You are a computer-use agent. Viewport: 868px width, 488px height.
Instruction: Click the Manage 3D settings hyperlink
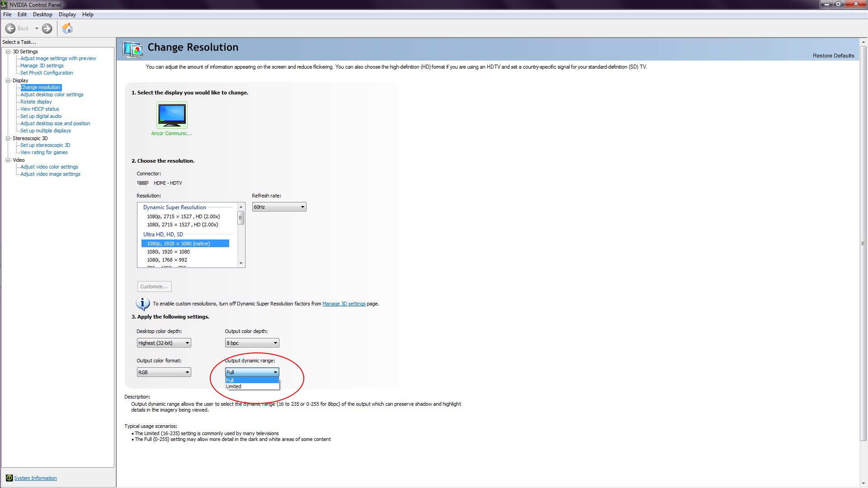pos(344,304)
